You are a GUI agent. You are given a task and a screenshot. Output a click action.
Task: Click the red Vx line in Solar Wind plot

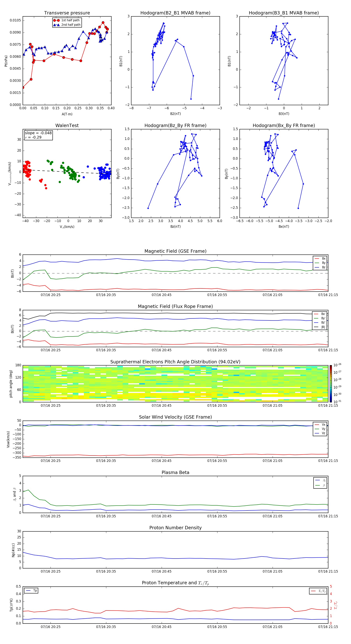coord(175,455)
